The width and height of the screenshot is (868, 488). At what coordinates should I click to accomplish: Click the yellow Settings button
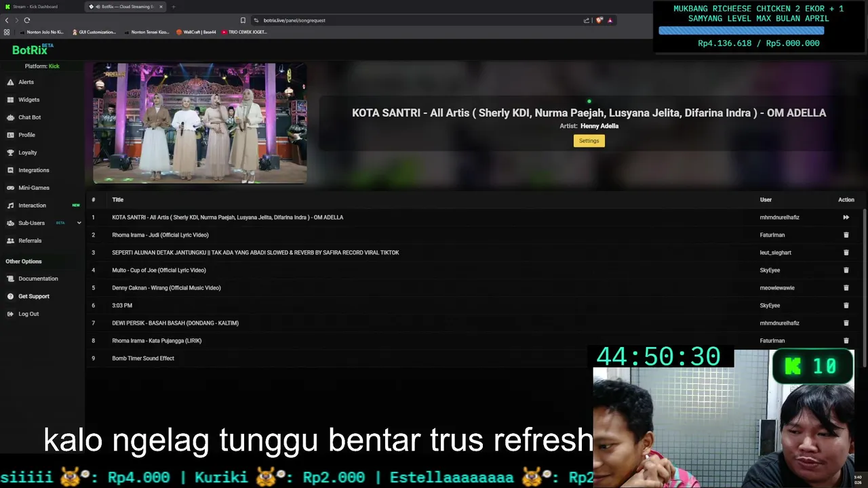tap(589, 141)
